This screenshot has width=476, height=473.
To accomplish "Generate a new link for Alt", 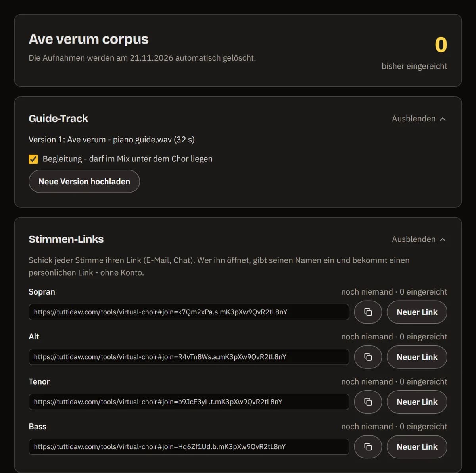I will click(417, 357).
